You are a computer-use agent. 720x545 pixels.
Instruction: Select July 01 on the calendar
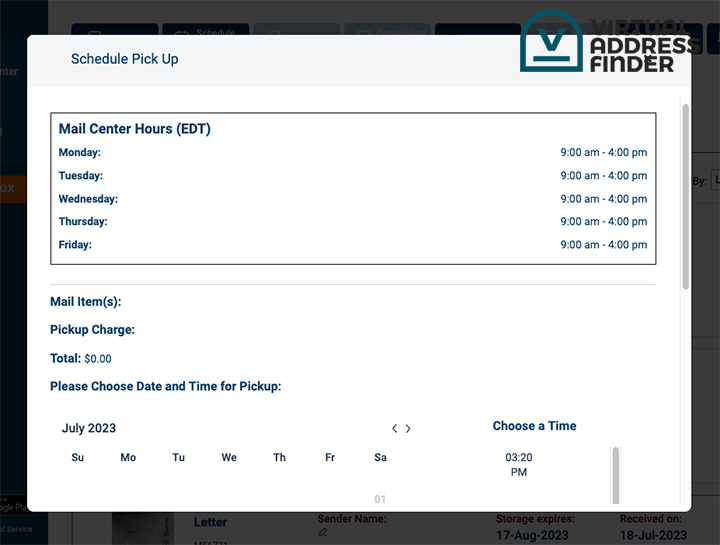(380, 499)
